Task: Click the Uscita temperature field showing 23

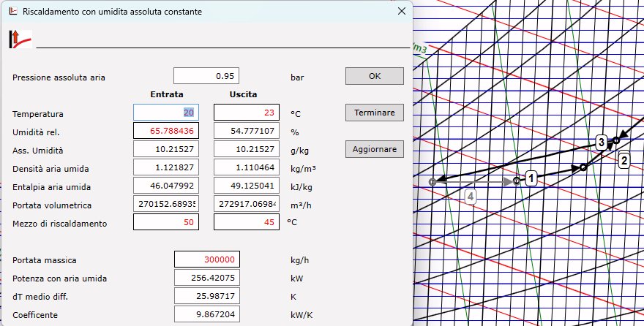Action: click(246, 113)
